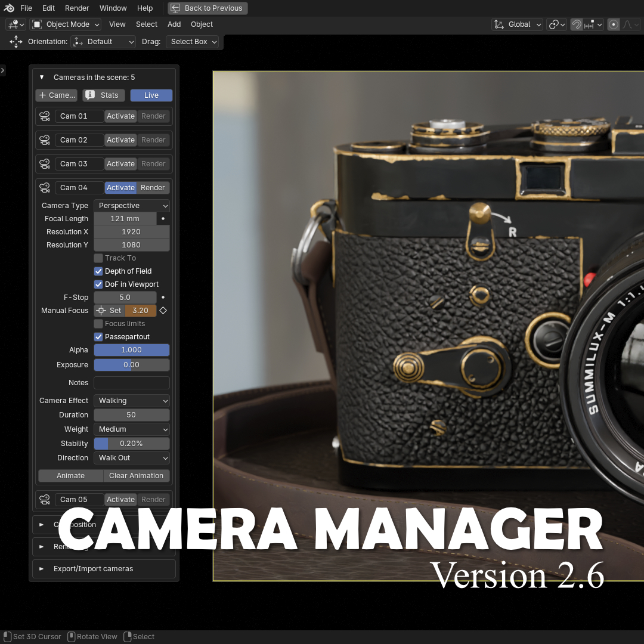Click the Notes text field
This screenshot has width=644, height=644.
(x=132, y=383)
